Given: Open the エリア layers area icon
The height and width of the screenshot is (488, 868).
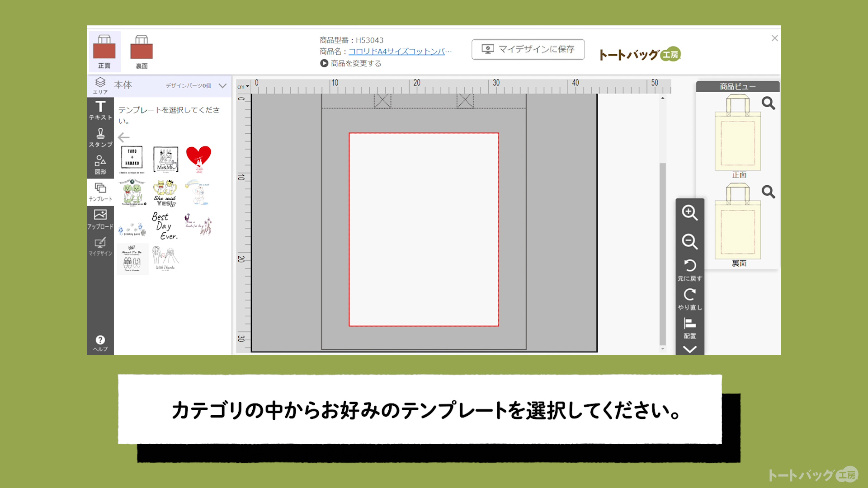Looking at the screenshot, I should point(100,85).
